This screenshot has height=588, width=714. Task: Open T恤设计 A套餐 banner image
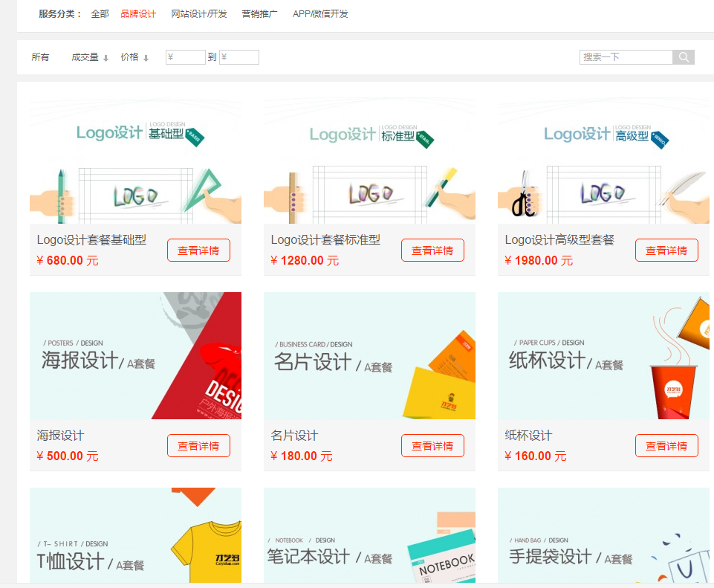click(x=135, y=535)
